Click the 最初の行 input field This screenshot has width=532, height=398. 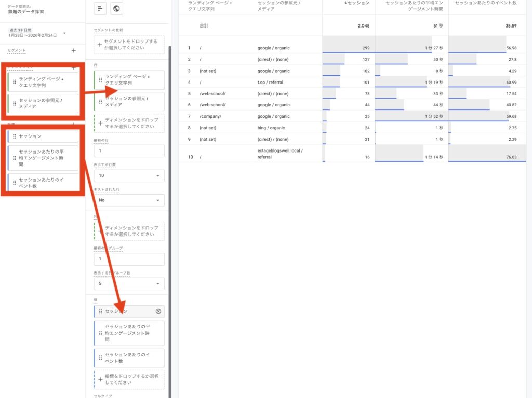click(x=129, y=151)
